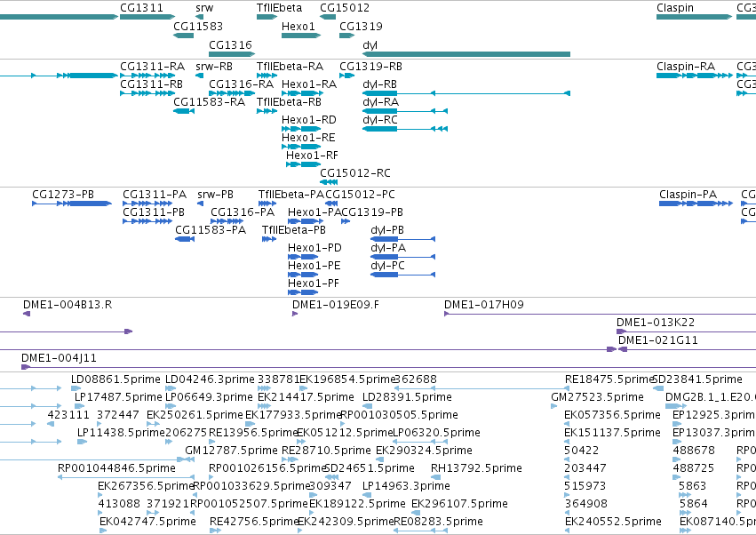
Task: Click transcript dyl-RA
Action: point(380,102)
